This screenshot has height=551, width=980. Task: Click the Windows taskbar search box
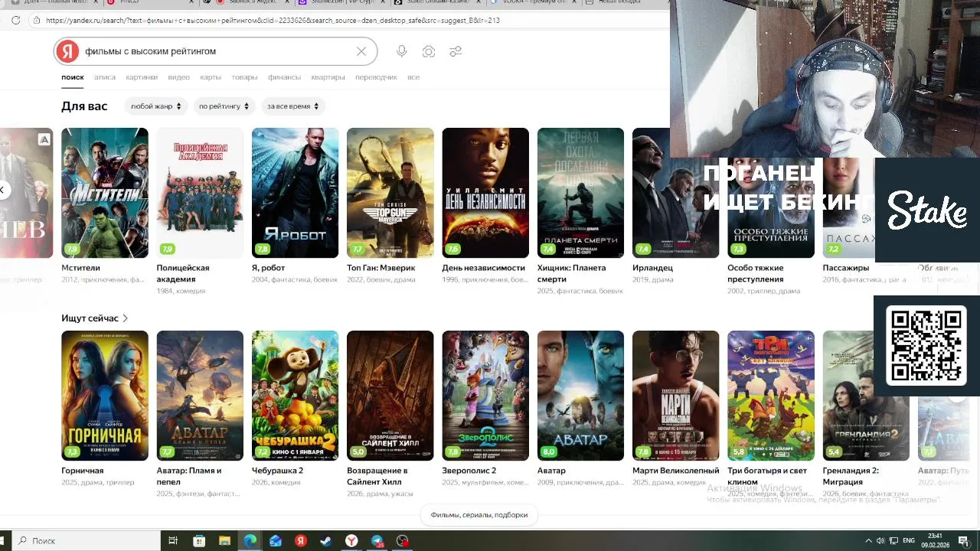87,541
